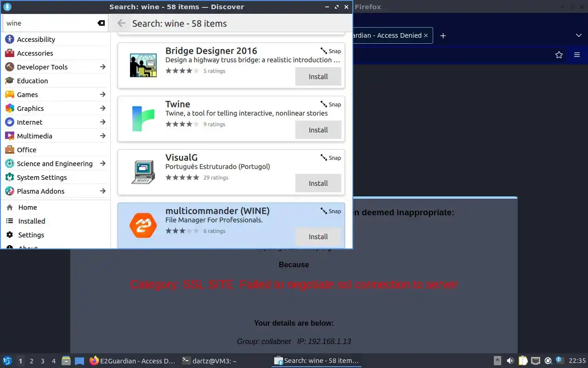Activate Search: wine Discover taskbar entry
This screenshot has width=588, height=368.
pos(317,361)
